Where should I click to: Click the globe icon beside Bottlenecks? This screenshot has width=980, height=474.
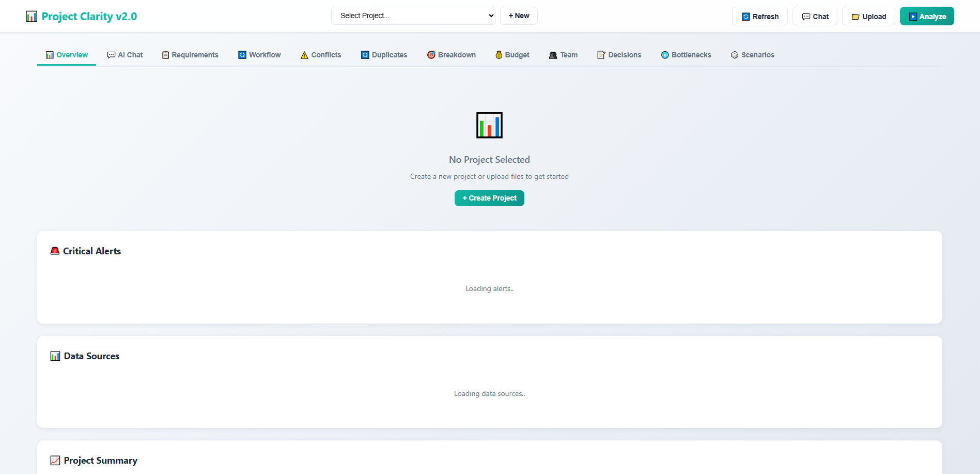(665, 55)
